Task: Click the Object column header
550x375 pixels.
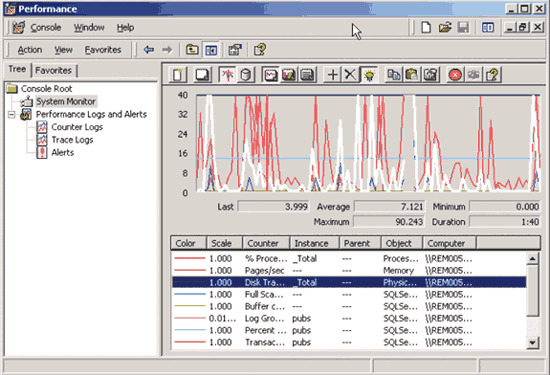Action: click(402, 243)
